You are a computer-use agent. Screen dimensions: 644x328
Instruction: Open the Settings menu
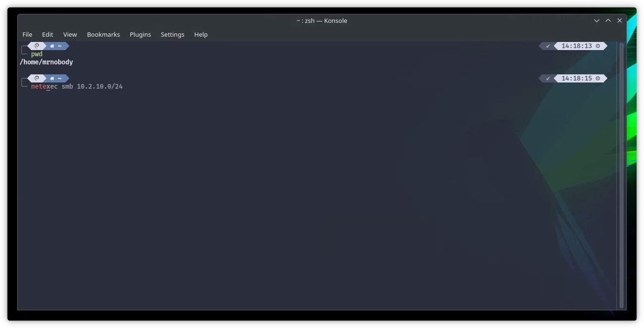[172, 34]
